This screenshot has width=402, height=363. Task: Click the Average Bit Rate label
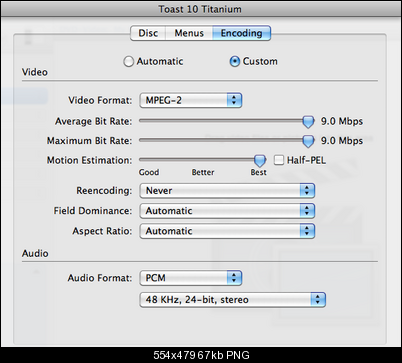tap(94, 121)
